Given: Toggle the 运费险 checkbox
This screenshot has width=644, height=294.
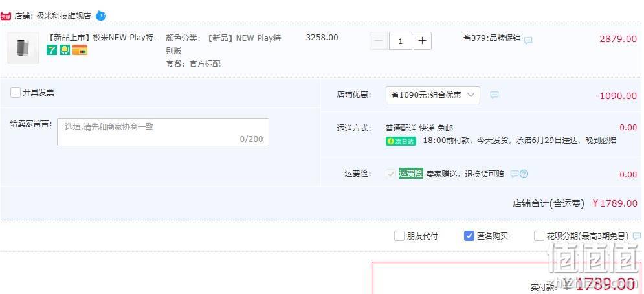Looking at the screenshot, I should [x=390, y=174].
